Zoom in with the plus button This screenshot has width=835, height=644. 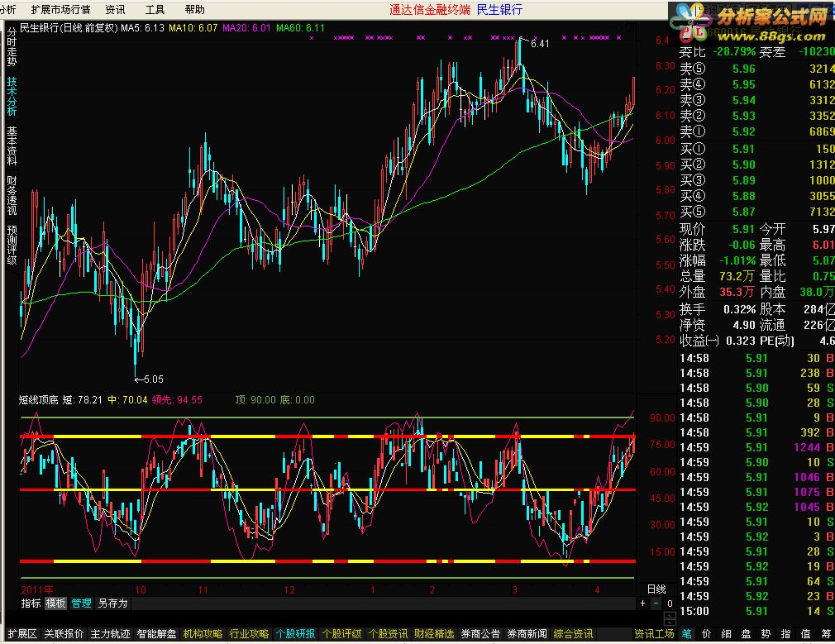click(642, 603)
